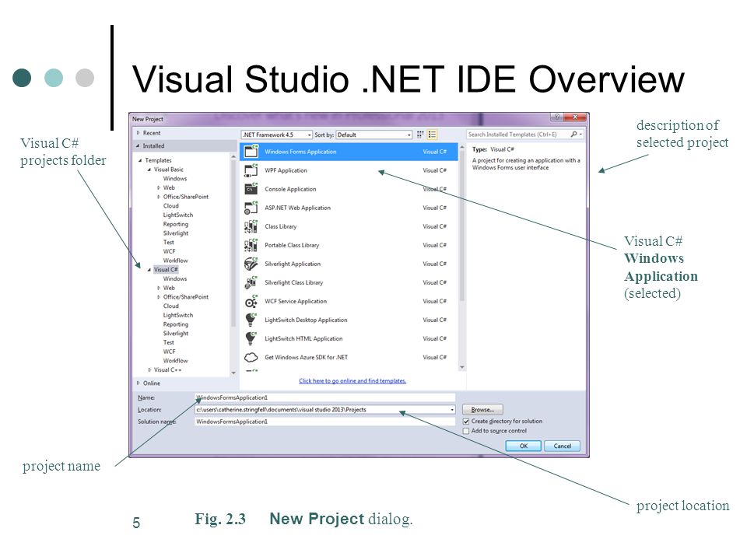Click the template list vertical scrollbar
The width and height of the screenshot is (747, 560).
(x=461, y=226)
